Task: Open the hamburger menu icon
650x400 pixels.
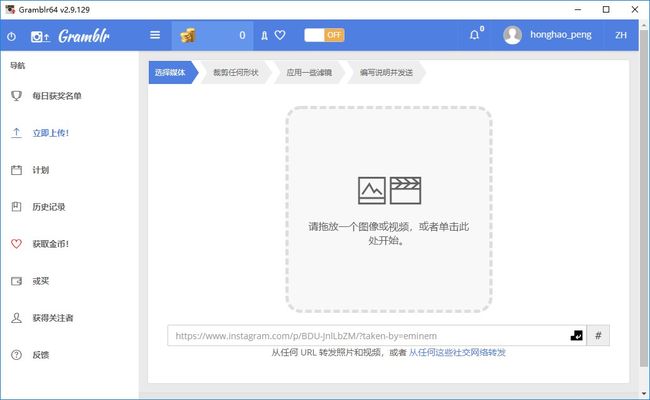Action: tap(155, 35)
